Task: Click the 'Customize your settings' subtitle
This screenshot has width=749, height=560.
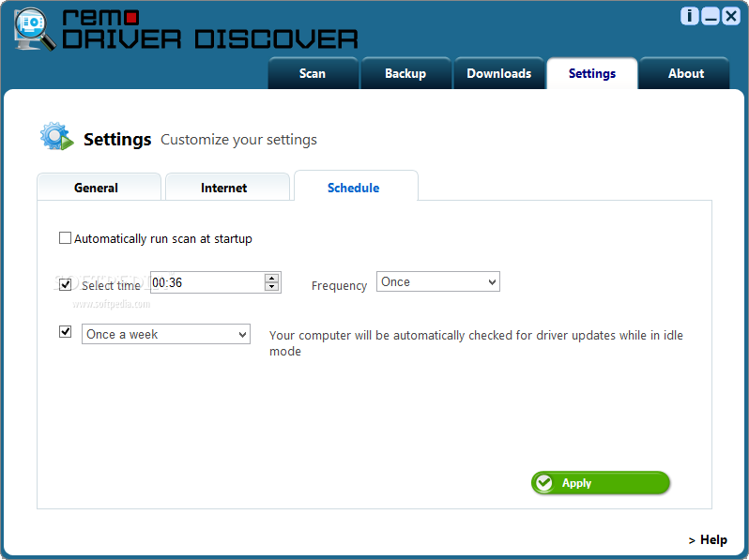Action: tap(238, 140)
